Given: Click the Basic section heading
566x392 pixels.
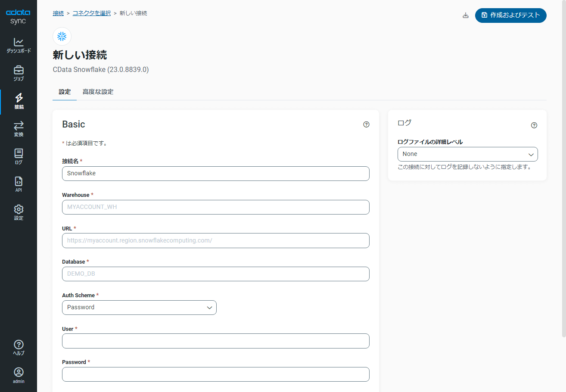Looking at the screenshot, I should (74, 124).
